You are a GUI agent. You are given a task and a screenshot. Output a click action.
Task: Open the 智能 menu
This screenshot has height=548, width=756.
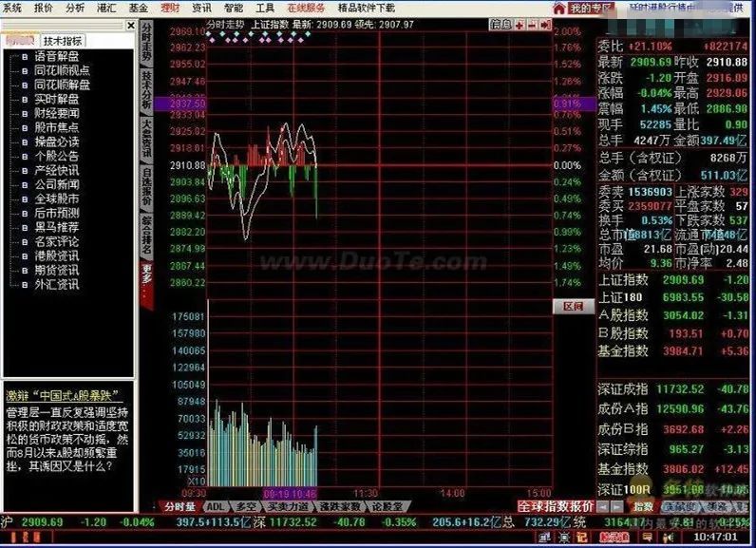tap(234, 8)
